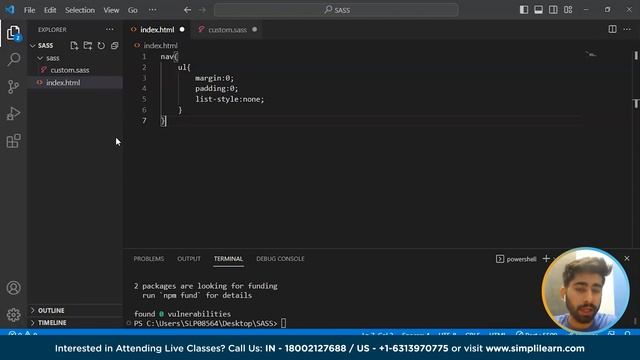
Task: Click New File icon in SASS header
Action: pyautogui.click(x=74, y=45)
